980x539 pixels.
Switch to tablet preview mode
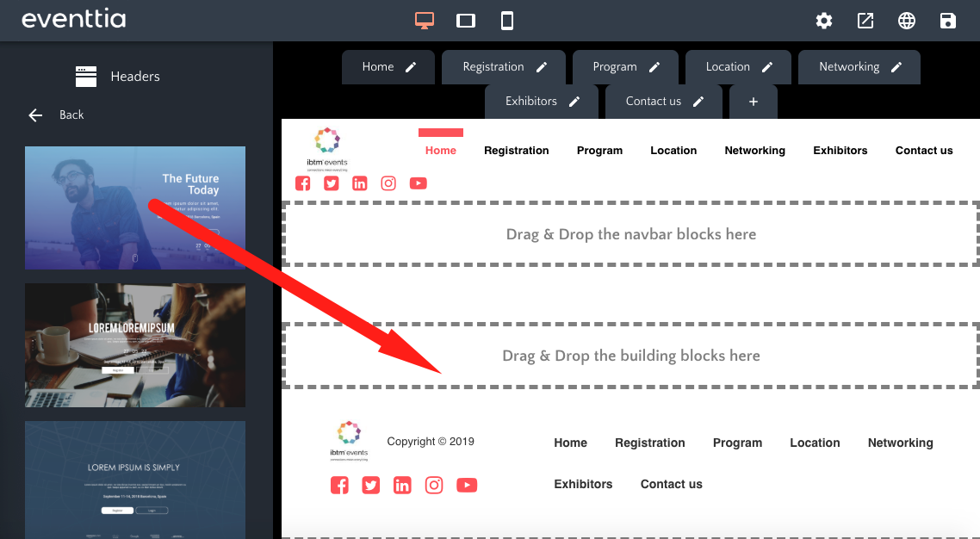pyautogui.click(x=466, y=21)
